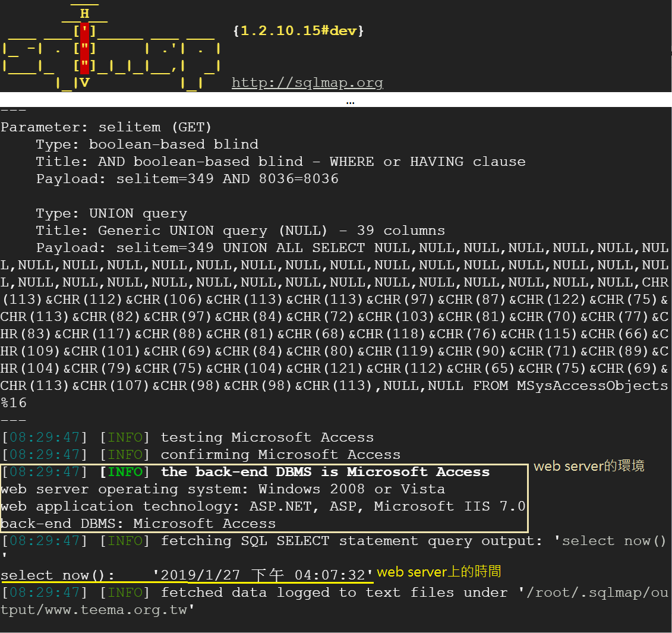672x633 pixels.
Task: Click 'back-end DBMS: Microsoft Access' line
Action: click(138, 524)
